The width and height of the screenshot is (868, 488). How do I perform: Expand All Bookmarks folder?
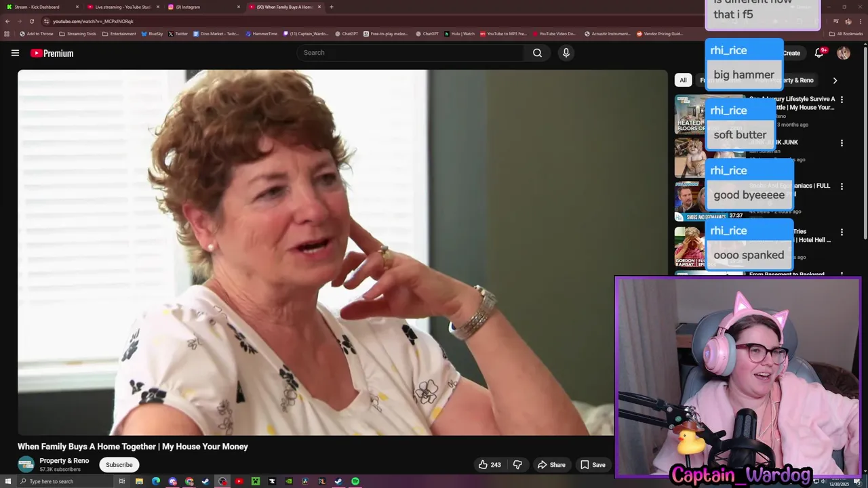[x=846, y=34]
